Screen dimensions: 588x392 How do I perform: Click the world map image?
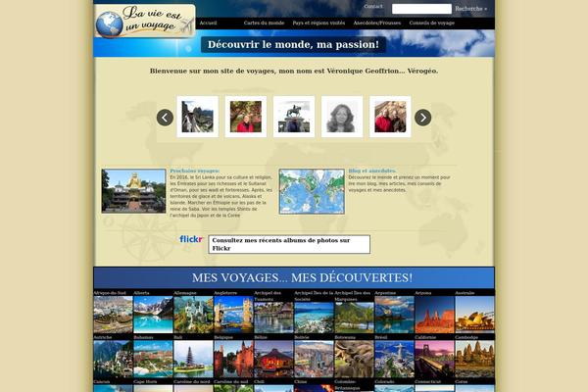click(312, 191)
